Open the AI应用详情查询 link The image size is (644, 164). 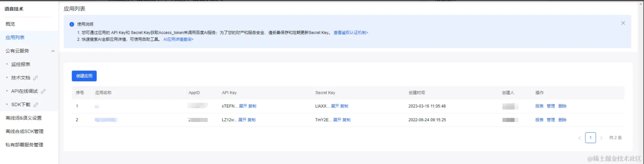coord(178,39)
